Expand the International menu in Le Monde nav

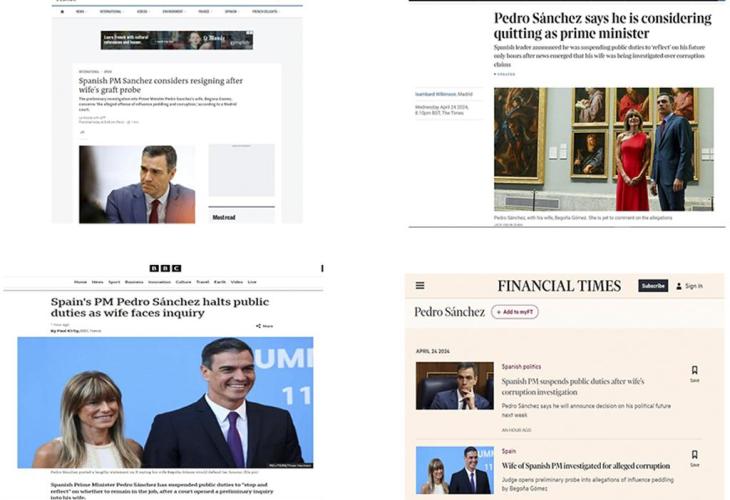[x=111, y=12]
